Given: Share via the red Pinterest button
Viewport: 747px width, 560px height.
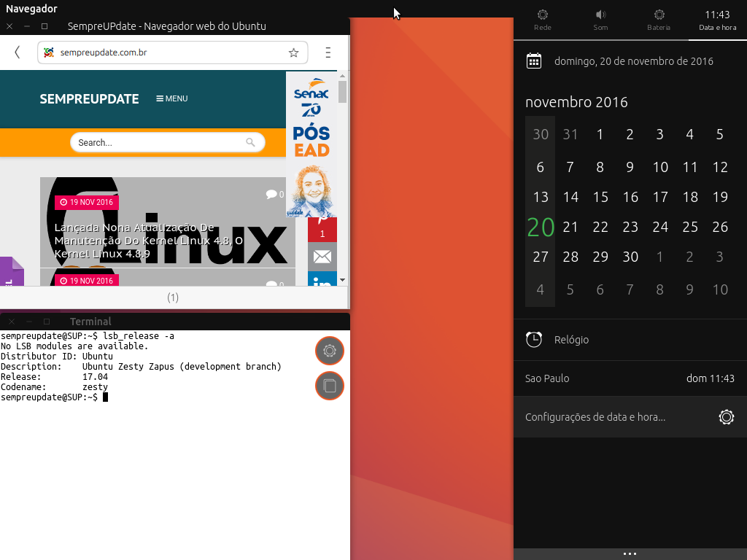Looking at the screenshot, I should coord(322,229).
